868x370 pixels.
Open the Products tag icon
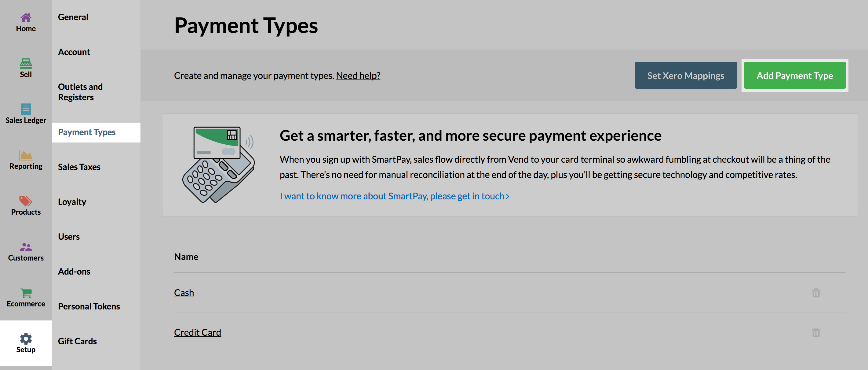[x=26, y=201]
